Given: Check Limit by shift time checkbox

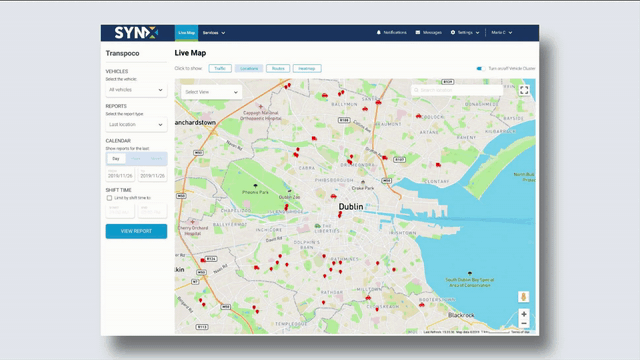Looking at the screenshot, I should 109,198.
